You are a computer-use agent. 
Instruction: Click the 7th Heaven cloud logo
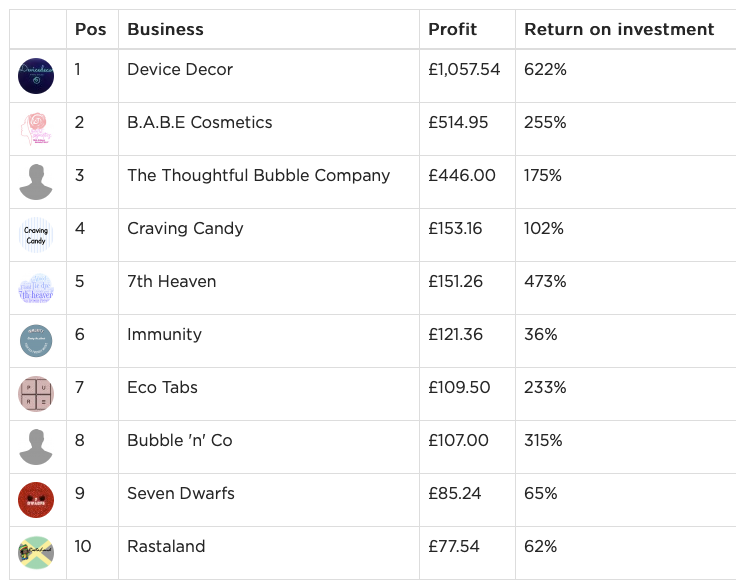(x=36, y=288)
